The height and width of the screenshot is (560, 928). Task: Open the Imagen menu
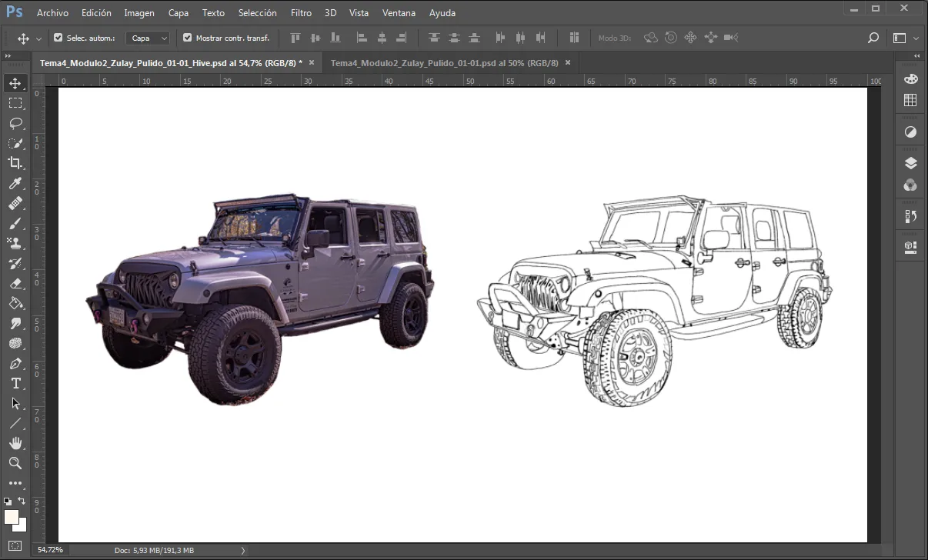(139, 13)
